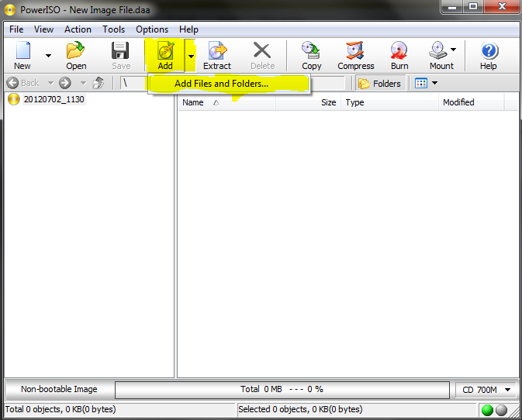
Task: Open the File menu
Action: [x=16, y=29]
